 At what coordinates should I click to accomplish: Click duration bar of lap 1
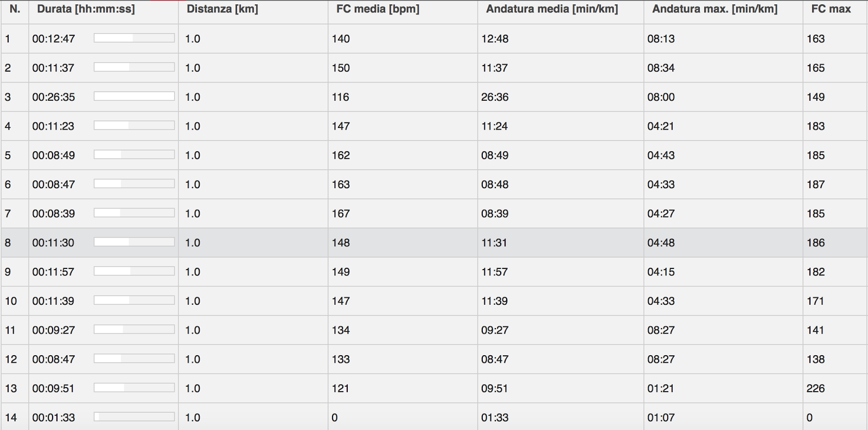point(134,38)
